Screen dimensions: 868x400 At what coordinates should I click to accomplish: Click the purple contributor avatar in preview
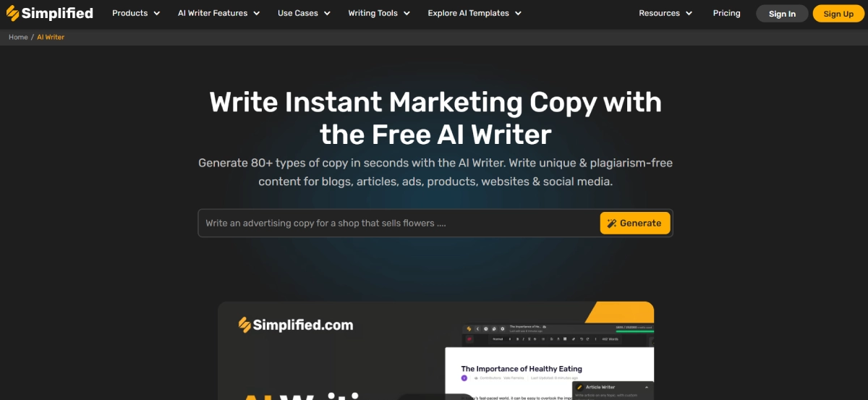point(464,378)
